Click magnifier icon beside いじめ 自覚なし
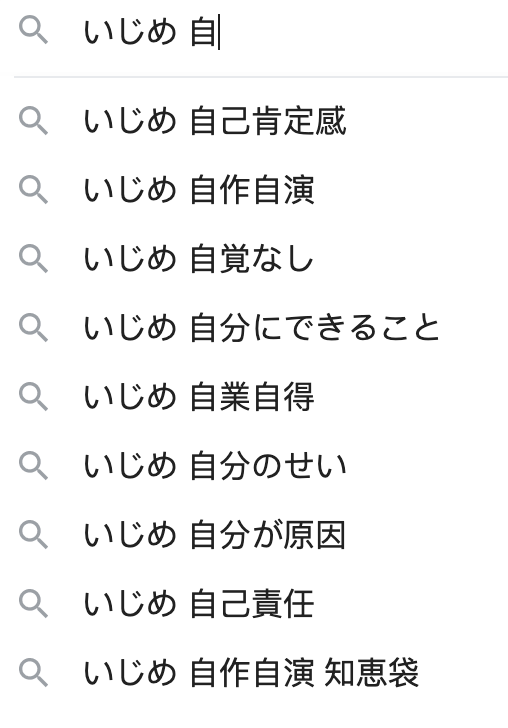This screenshot has height=728, width=508. click(33, 259)
